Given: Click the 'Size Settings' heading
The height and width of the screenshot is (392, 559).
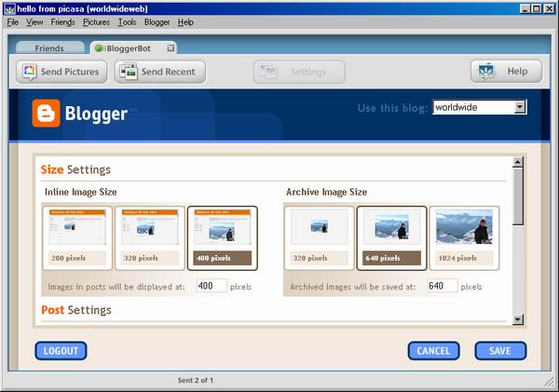Looking at the screenshot, I should point(75,169).
